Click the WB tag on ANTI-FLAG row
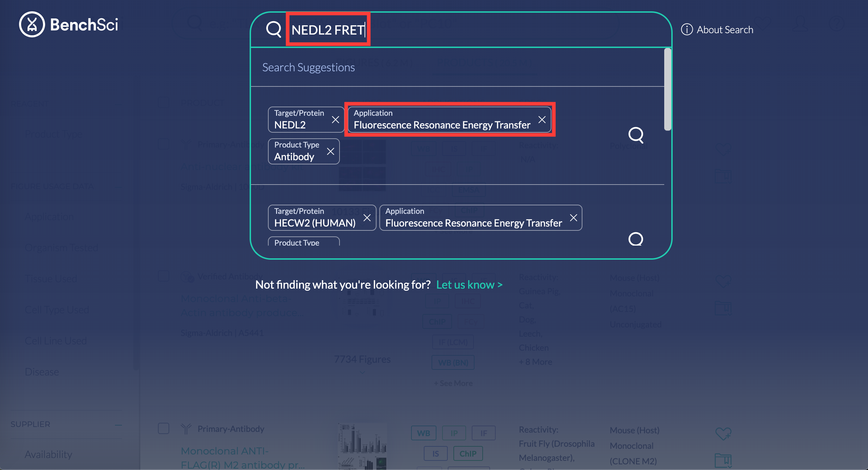 423,433
